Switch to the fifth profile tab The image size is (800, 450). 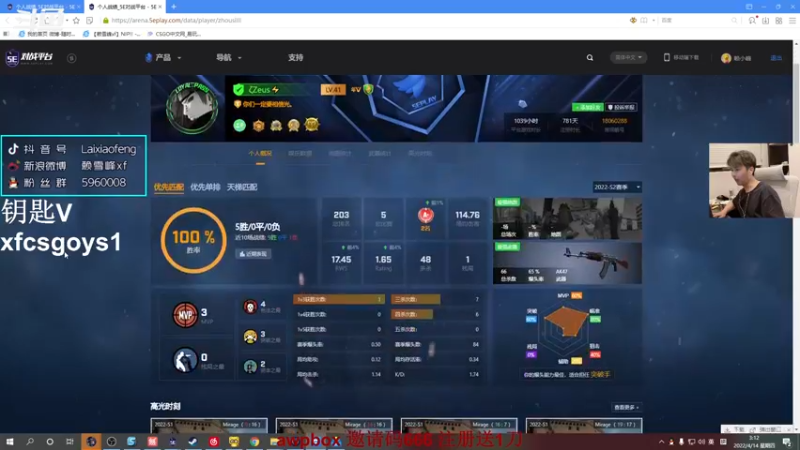click(x=419, y=154)
